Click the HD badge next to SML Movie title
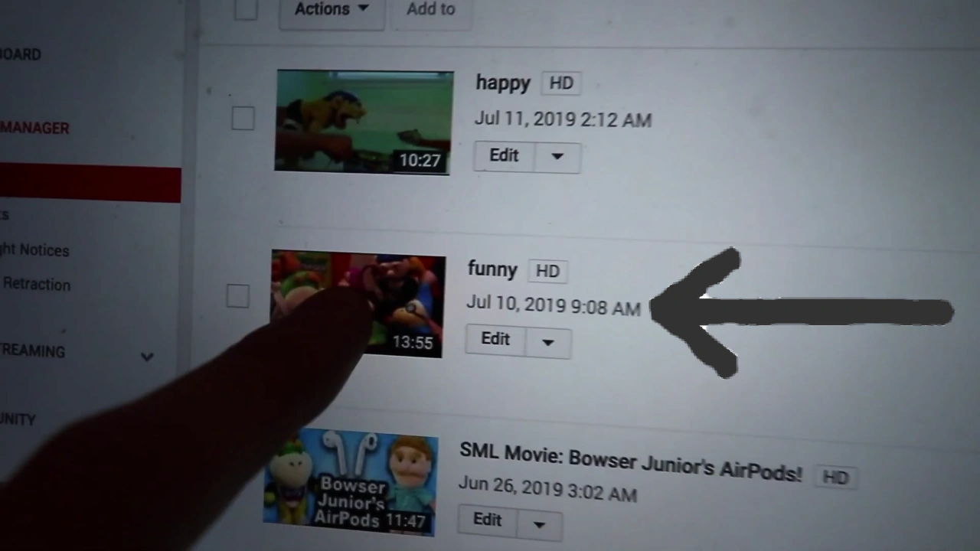Screen dimensions: 980x551 pos(835,478)
